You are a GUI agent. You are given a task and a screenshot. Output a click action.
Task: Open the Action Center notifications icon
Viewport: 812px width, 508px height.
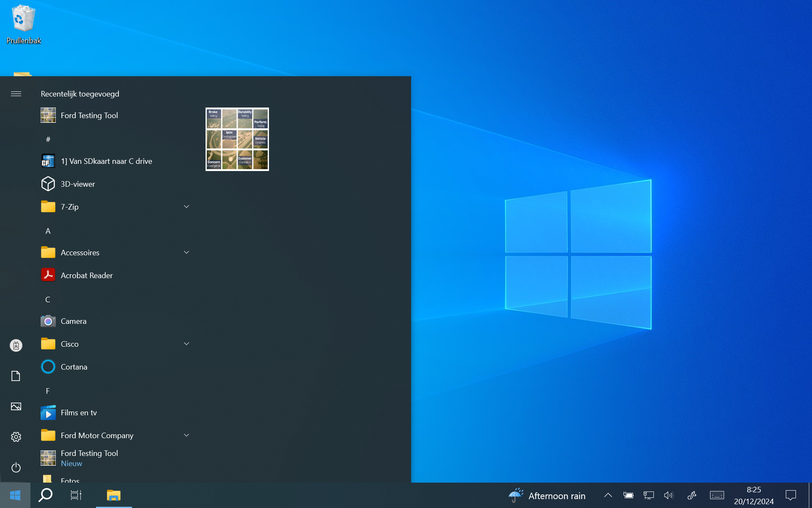(791, 495)
